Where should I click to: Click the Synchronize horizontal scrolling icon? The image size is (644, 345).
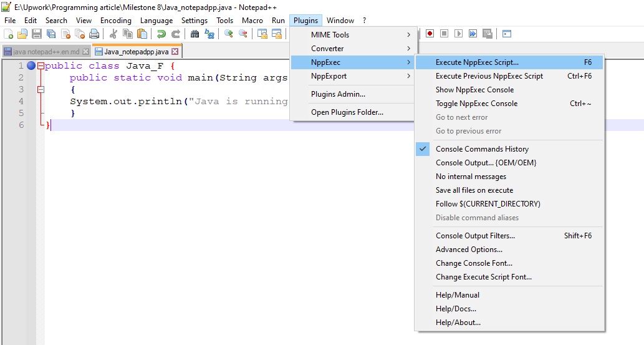[x=276, y=34]
